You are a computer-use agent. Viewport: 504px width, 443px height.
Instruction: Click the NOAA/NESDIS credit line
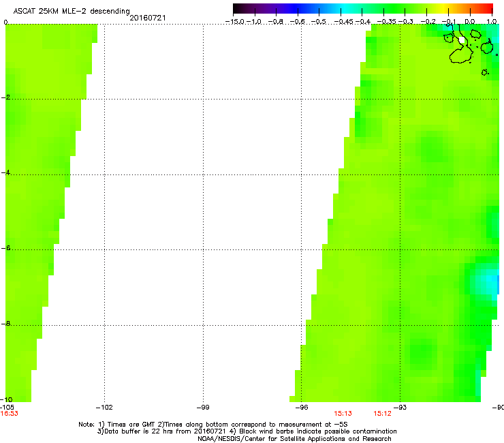pyautogui.click(x=294, y=439)
